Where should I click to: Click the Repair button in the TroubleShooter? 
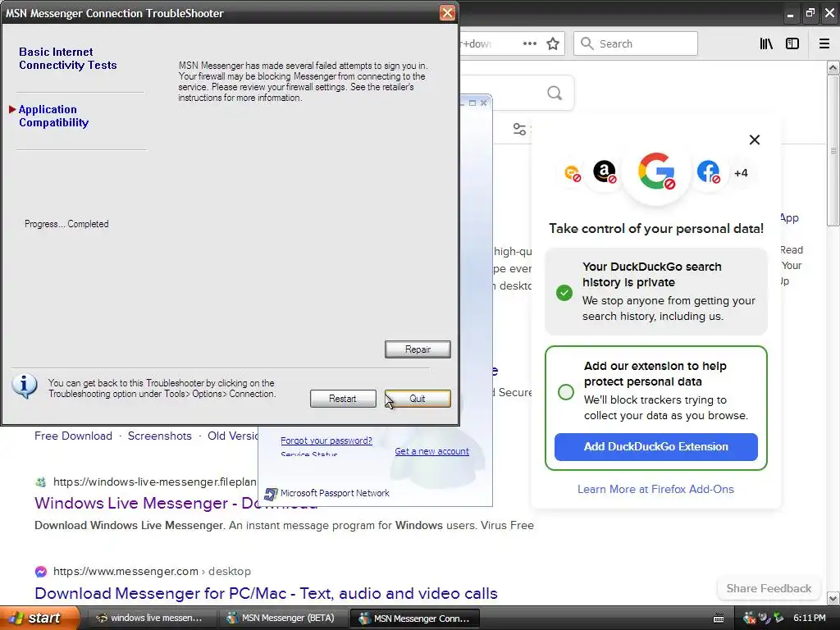(418, 349)
